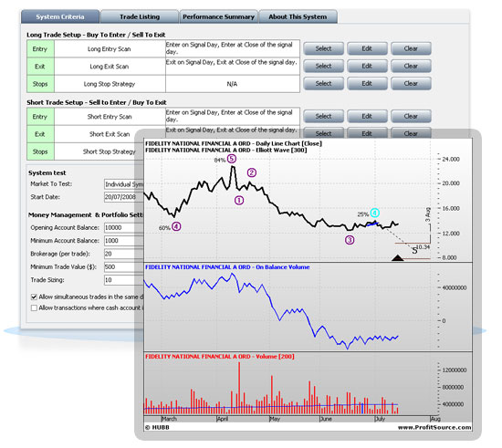Click Edit for Long Stop Strategy row

point(367,84)
